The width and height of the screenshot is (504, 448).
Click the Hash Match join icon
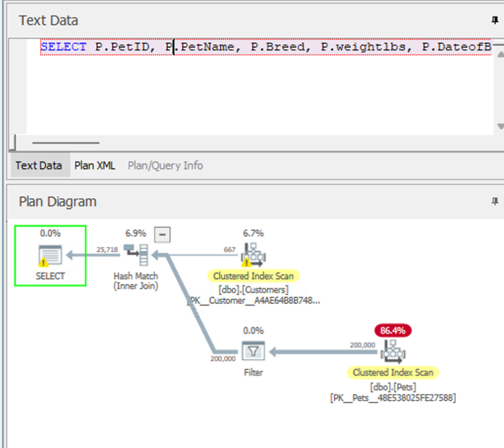coord(136,254)
